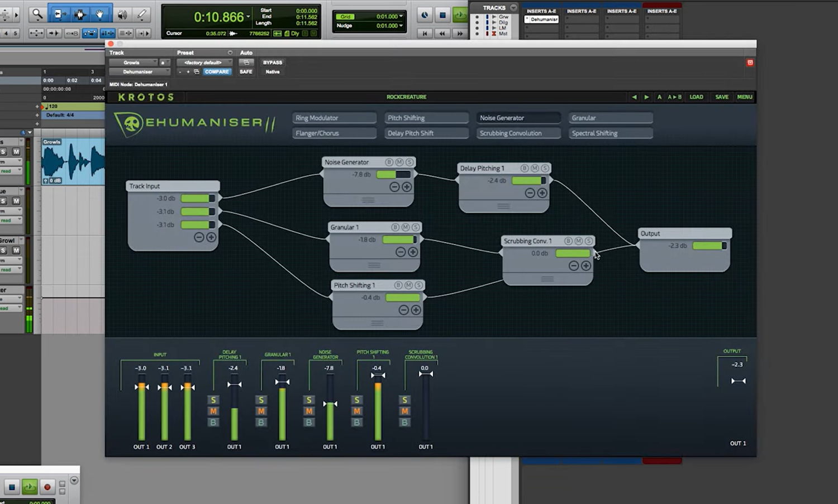Screen dimensions: 838x504
Task: Open the Growls track selector dropdown
Action: [x=134, y=63]
